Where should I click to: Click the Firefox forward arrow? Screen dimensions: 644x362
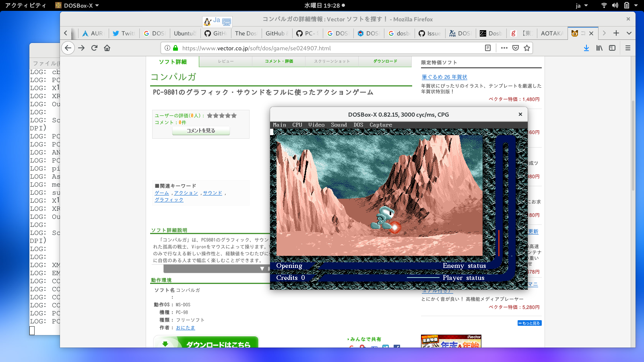click(81, 48)
